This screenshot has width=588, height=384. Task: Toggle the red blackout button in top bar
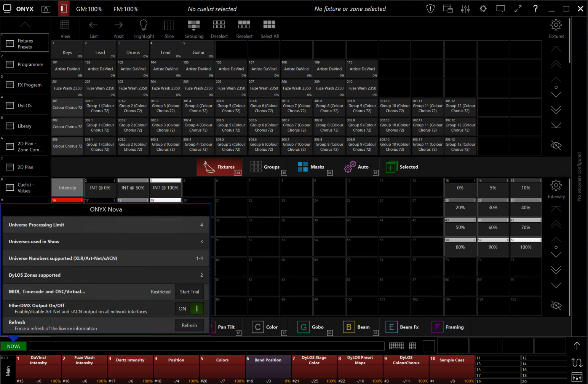click(x=64, y=9)
